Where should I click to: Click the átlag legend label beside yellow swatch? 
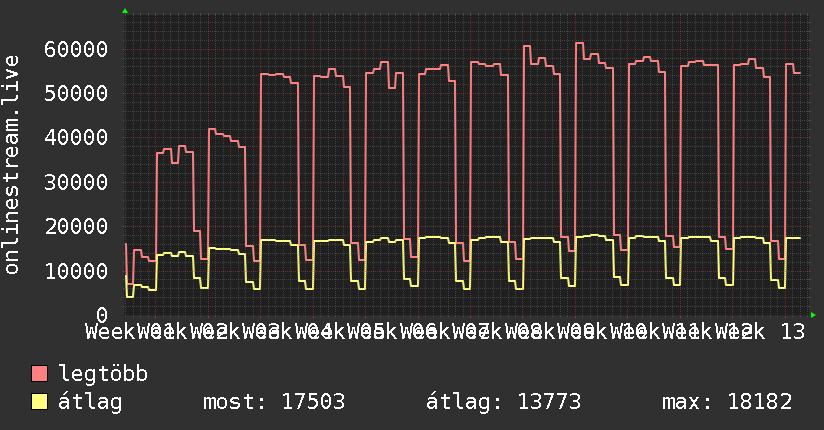pyautogui.click(x=90, y=402)
